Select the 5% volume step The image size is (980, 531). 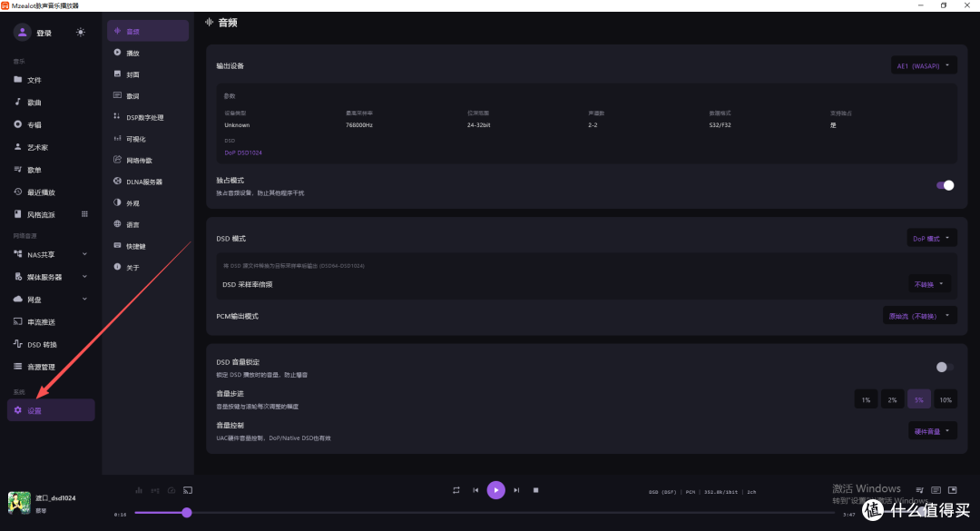[918, 399]
